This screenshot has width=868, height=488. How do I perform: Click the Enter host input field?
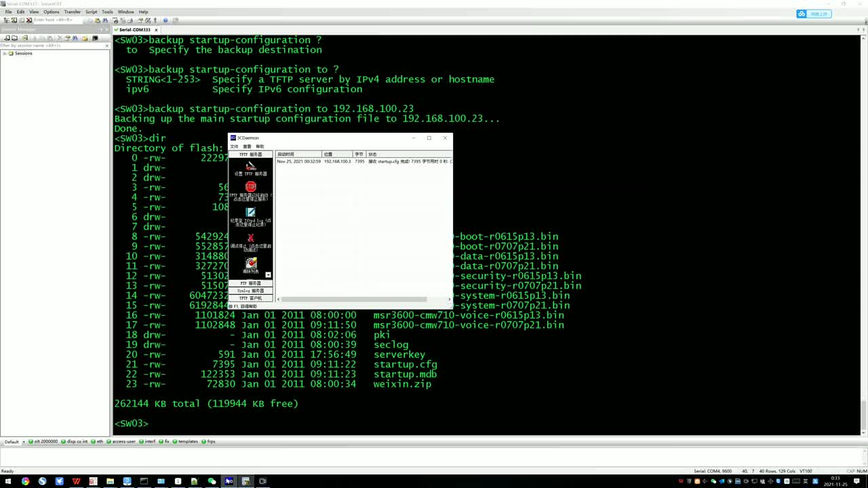(58, 20)
